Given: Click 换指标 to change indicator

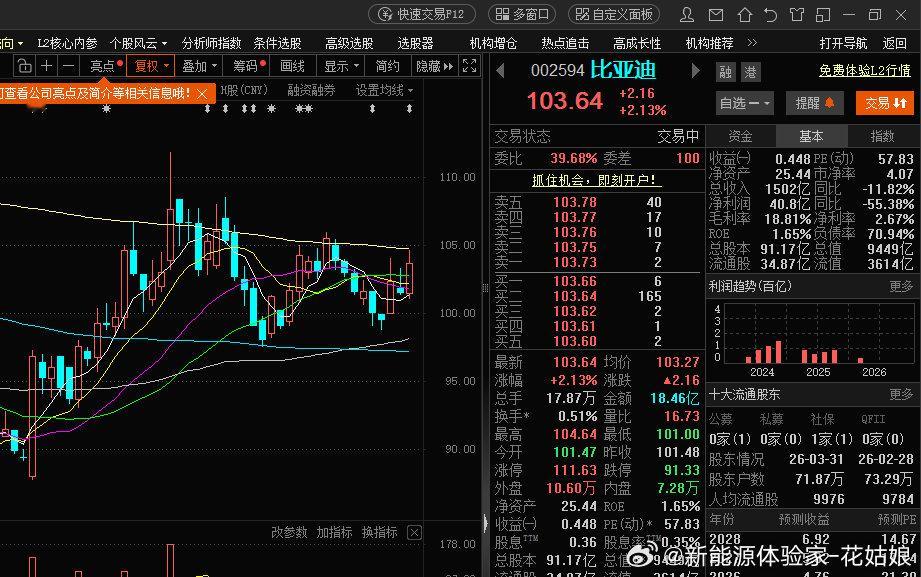Looking at the screenshot, I should point(379,532).
